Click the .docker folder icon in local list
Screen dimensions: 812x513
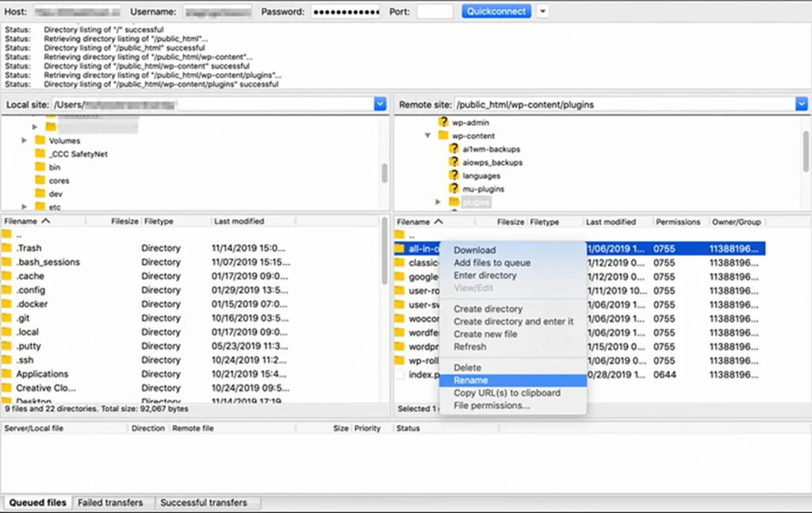pyautogui.click(x=7, y=304)
